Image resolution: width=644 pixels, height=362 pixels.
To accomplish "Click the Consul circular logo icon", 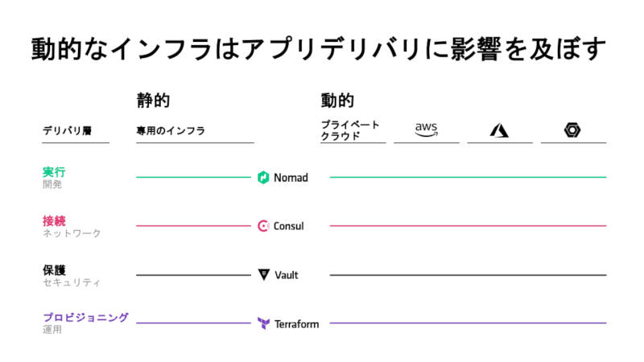I will pyautogui.click(x=263, y=226).
